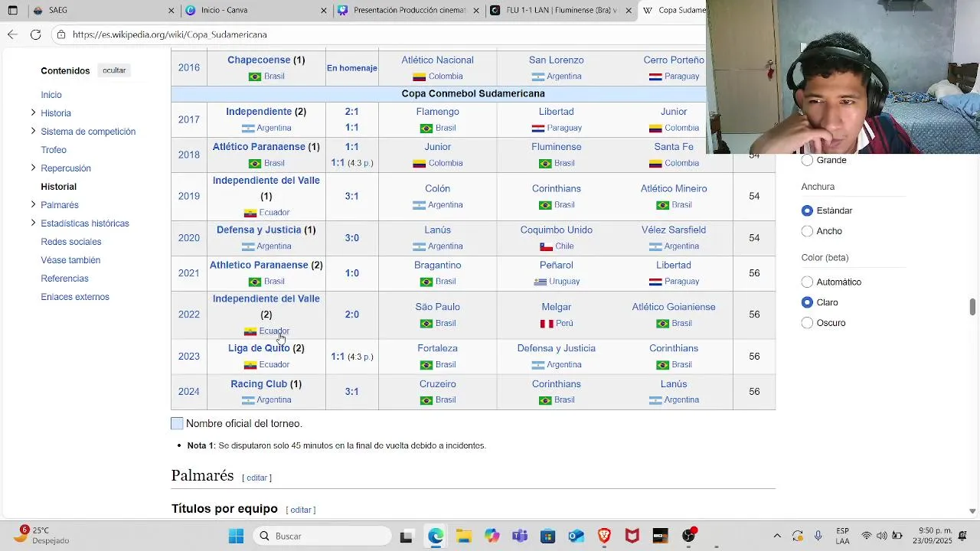980x551 pixels.
Task: Open Wi-Fi network settings in tray
Action: pos(867,536)
